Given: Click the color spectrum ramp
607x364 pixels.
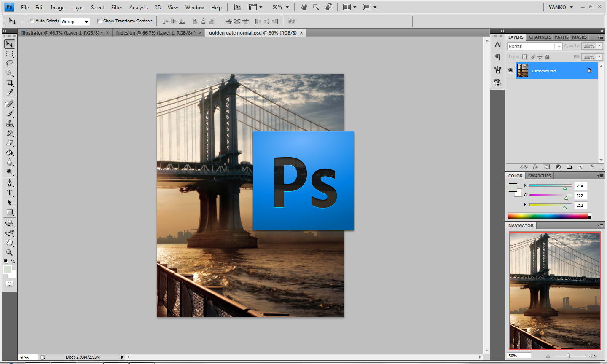Looking at the screenshot, I should [x=549, y=216].
